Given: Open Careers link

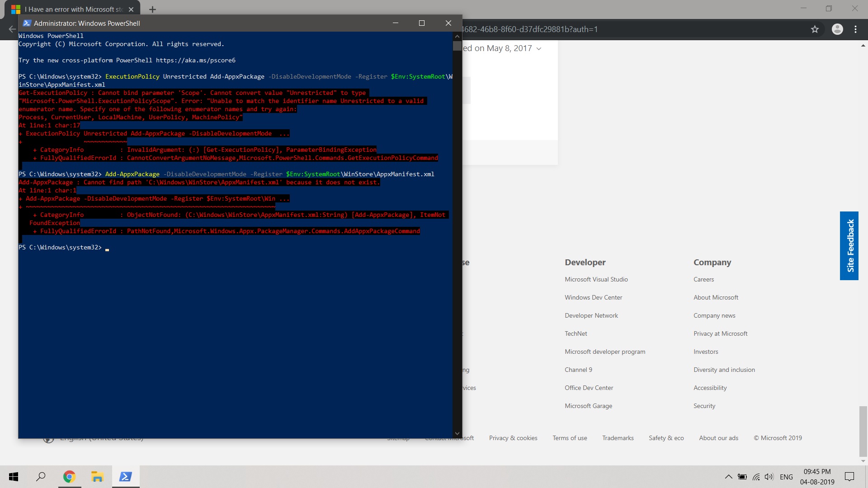Looking at the screenshot, I should (703, 279).
